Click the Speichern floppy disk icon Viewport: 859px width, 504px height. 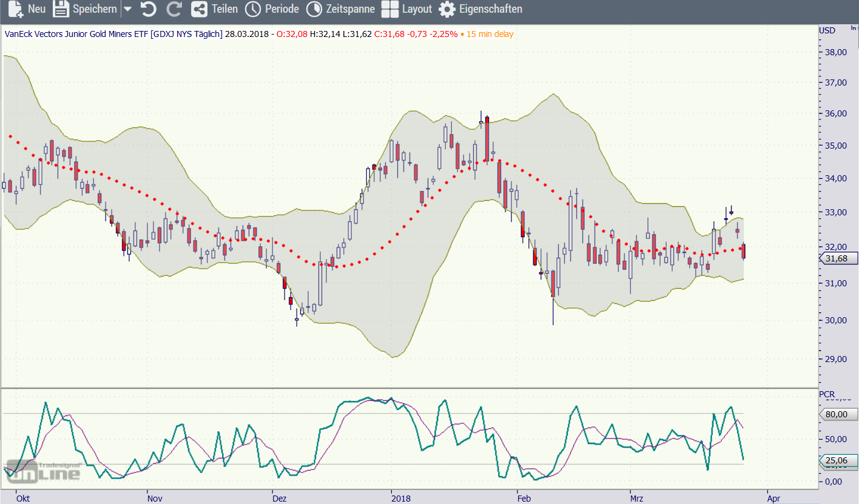(x=61, y=9)
